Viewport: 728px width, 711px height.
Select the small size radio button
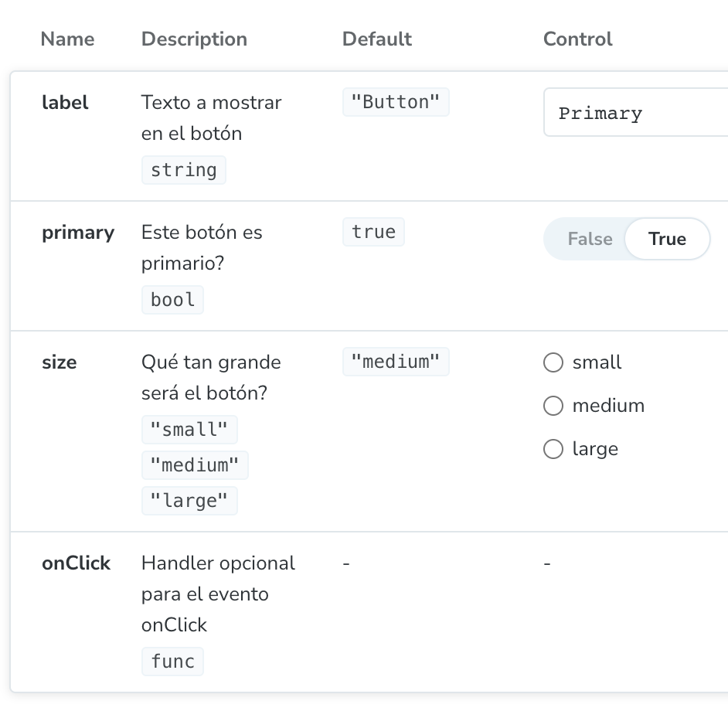pyautogui.click(x=553, y=362)
